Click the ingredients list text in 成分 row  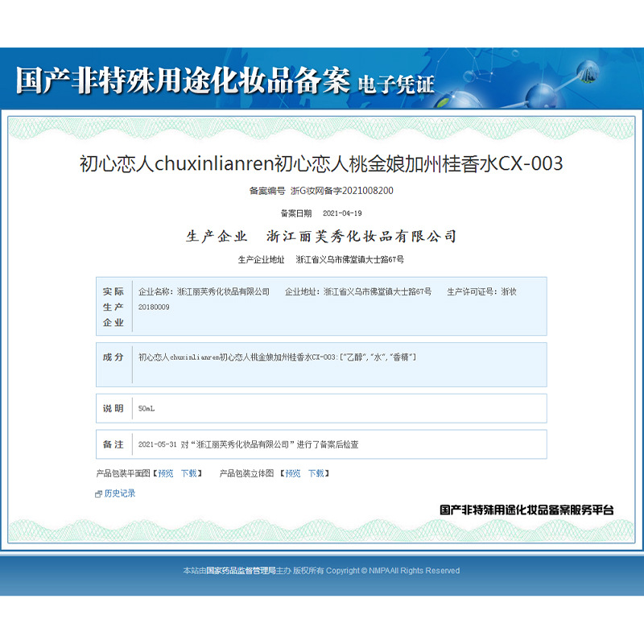point(277,357)
